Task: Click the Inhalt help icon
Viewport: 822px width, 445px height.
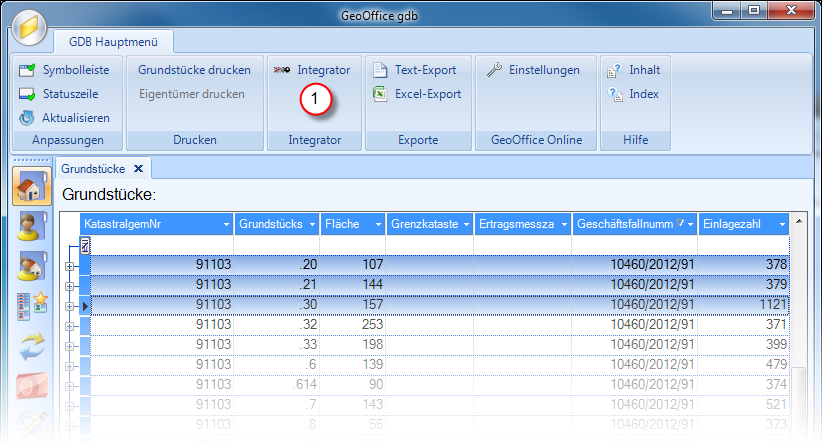Action: (x=614, y=70)
